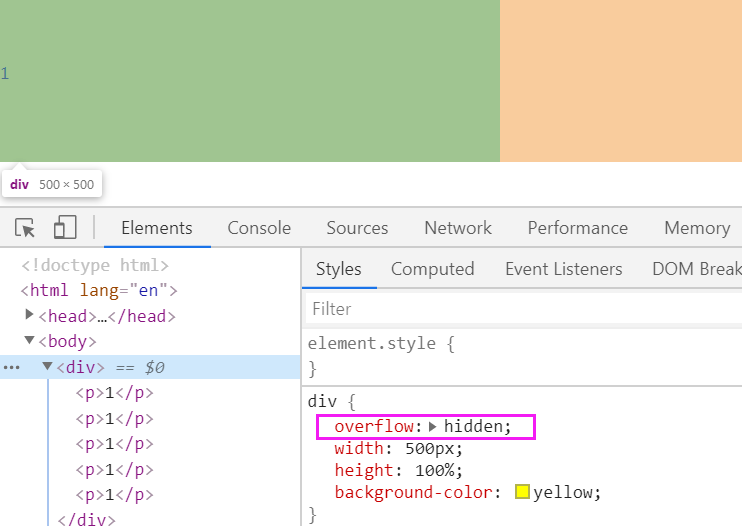Toggle the device toolbar icon
742x526 pixels.
pyautogui.click(x=65, y=227)
